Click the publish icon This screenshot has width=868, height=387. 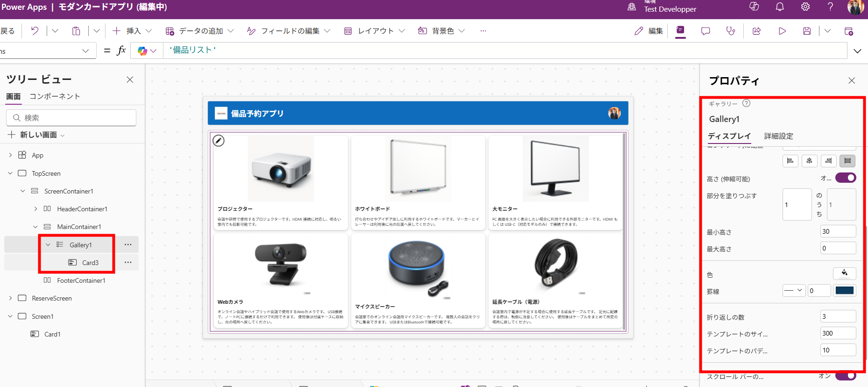tap(849, 31)
